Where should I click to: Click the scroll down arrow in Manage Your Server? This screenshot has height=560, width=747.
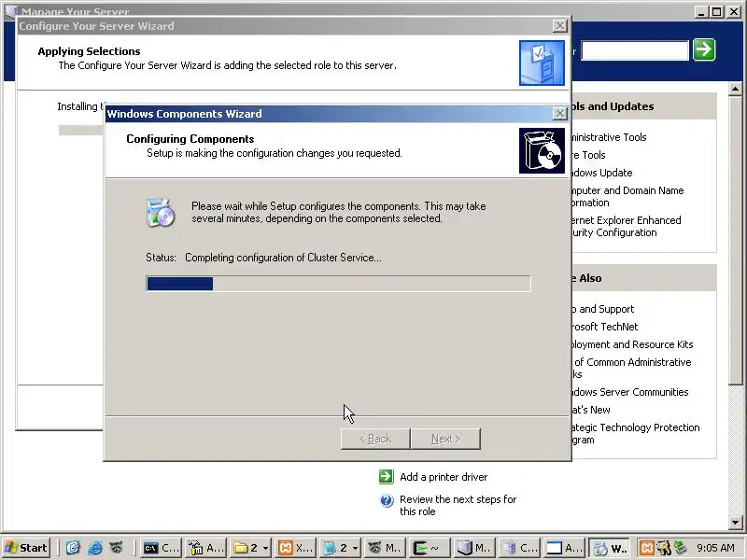coord(735,523)
